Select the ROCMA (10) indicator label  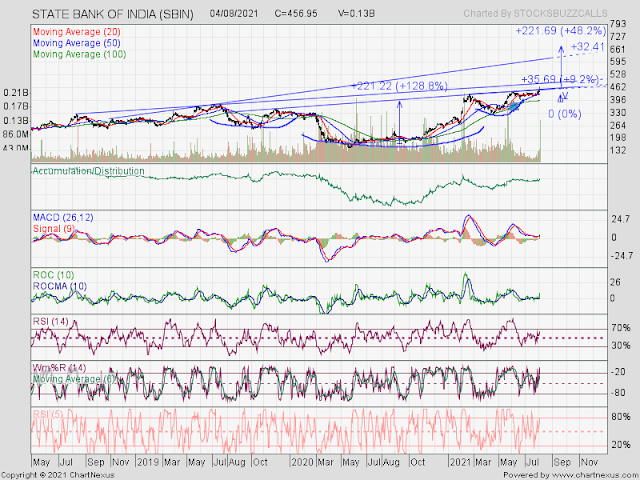click(x=60, y=286)
